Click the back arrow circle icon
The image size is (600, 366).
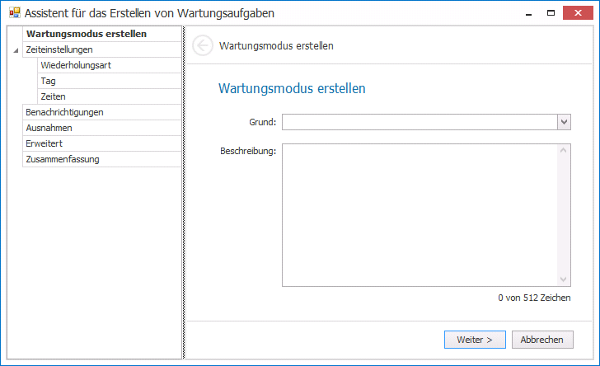click(202, 46)
